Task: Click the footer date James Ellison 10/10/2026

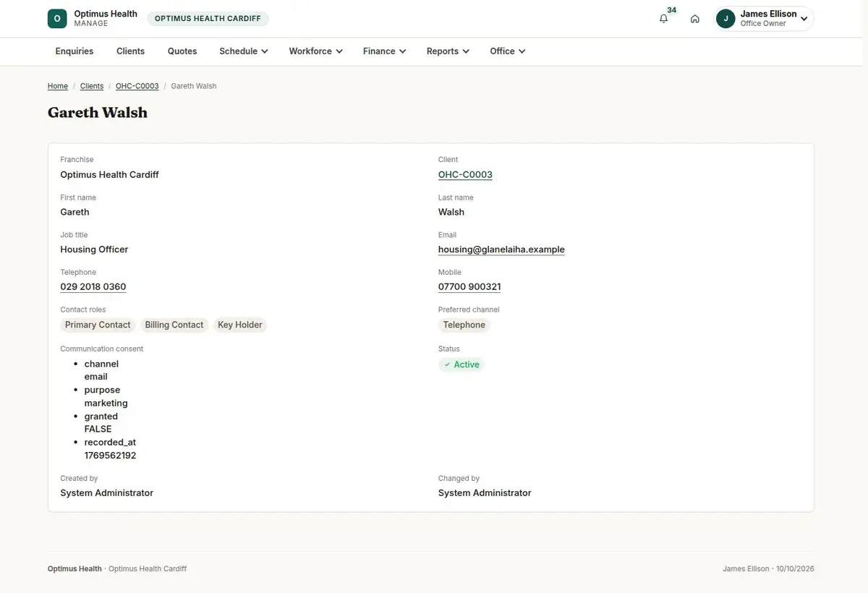Action: (x=768, y=569)
